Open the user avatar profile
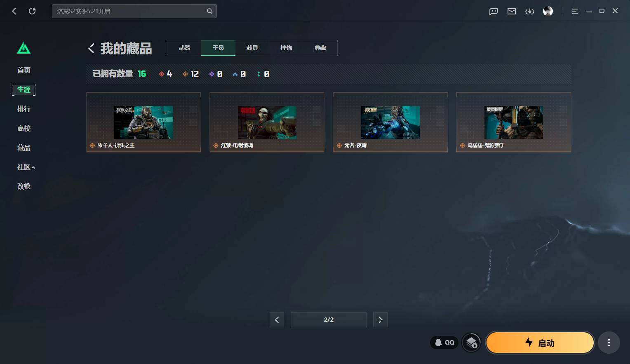 [548, 11]
